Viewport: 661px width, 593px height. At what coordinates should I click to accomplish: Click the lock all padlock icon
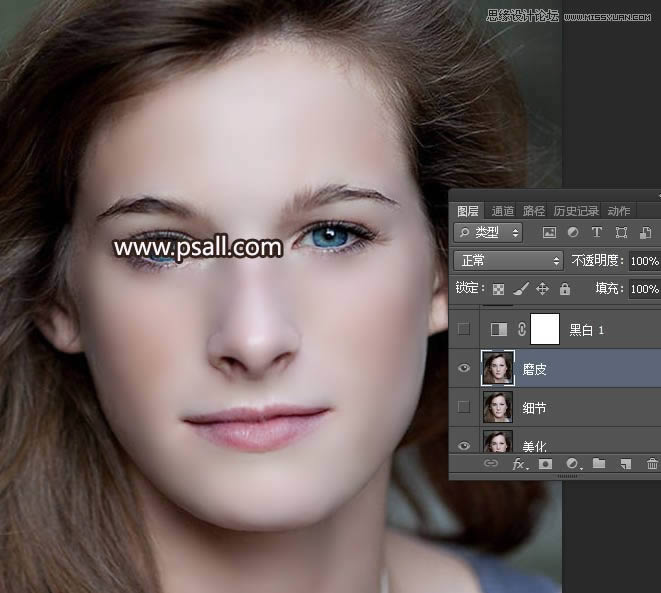pyautogui.click(x=565, y=289)
